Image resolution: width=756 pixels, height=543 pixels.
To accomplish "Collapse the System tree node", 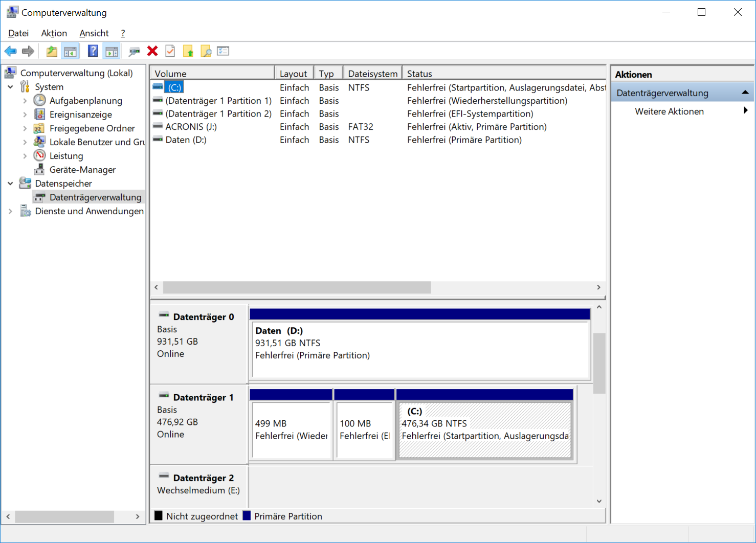I will coord(10,87).
